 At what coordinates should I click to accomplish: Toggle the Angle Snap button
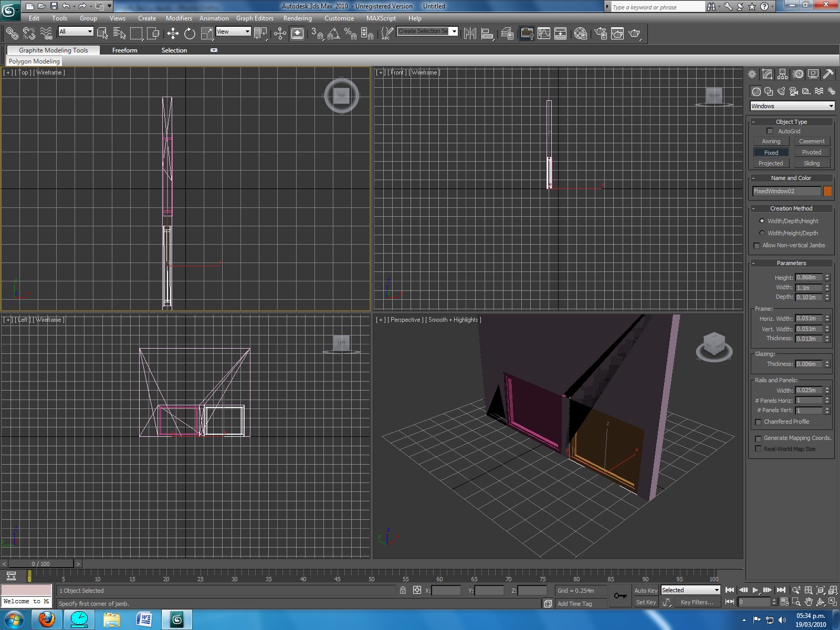click(333, 34)
